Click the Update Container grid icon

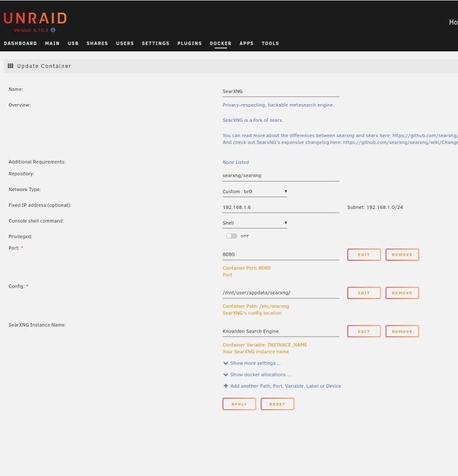[x=10, y=66]
